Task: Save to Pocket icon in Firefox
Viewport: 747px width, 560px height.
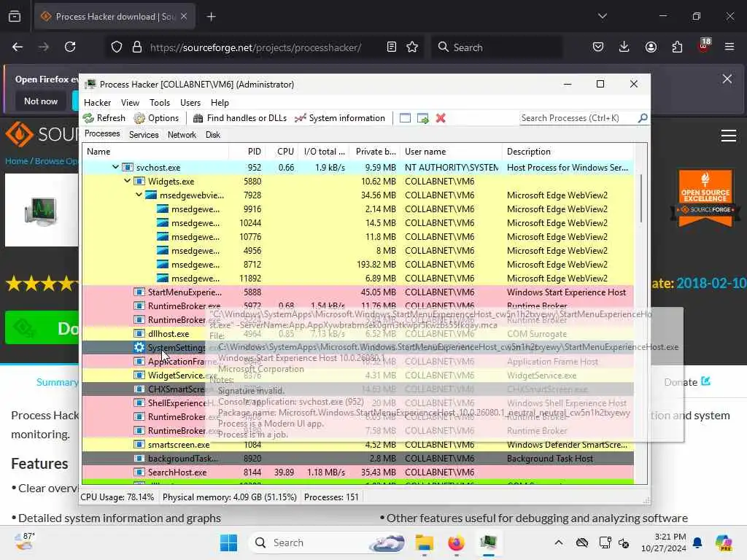Action: tap(598, 47)
